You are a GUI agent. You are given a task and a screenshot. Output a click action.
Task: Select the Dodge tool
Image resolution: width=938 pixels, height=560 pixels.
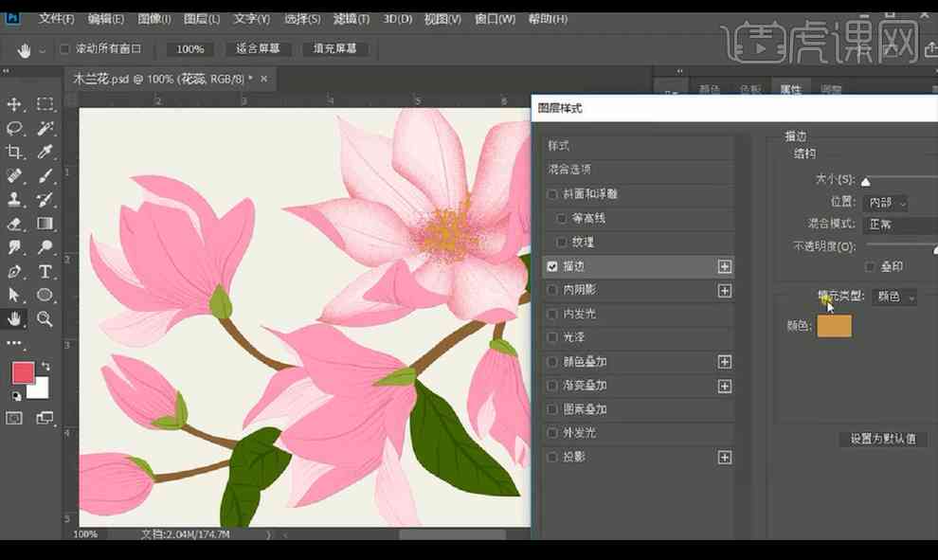coord(45,247)
